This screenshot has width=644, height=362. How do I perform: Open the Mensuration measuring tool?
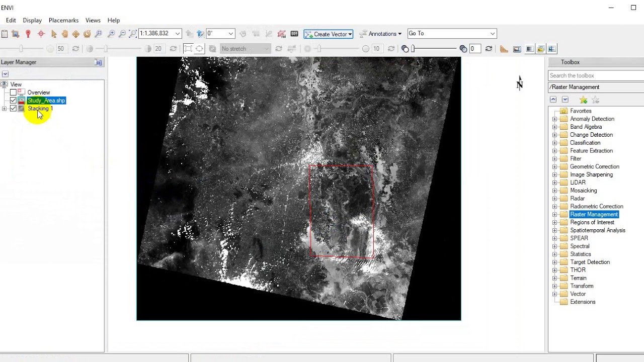point(504,49)
